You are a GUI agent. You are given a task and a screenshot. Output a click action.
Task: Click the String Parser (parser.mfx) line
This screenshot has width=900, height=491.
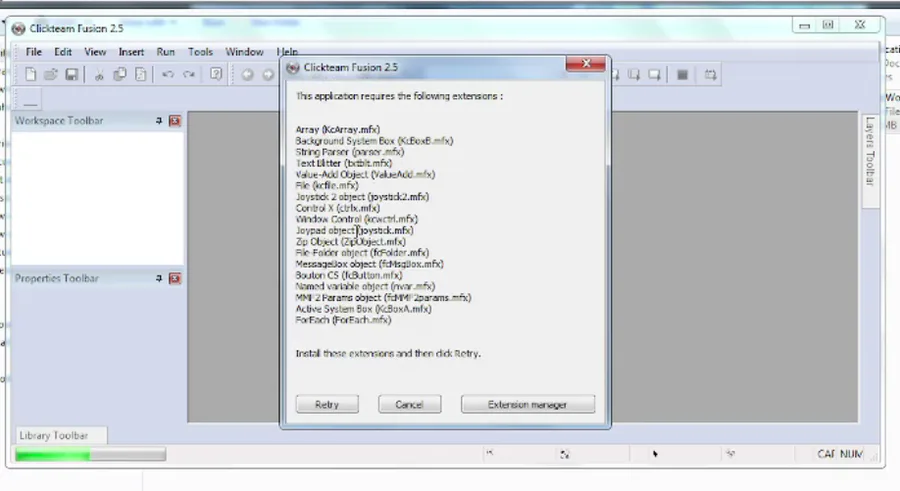(x=350, y=152)
